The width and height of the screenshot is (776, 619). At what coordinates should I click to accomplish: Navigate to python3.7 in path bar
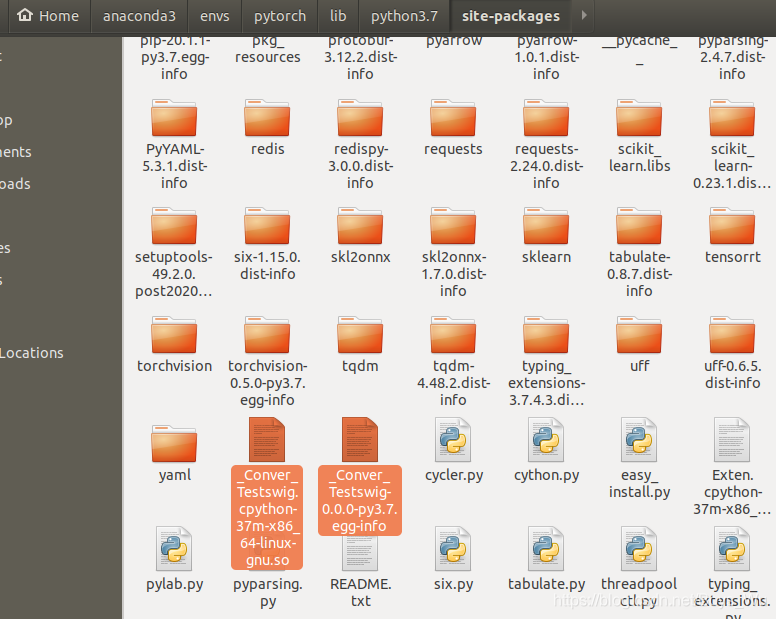(404, 16)
